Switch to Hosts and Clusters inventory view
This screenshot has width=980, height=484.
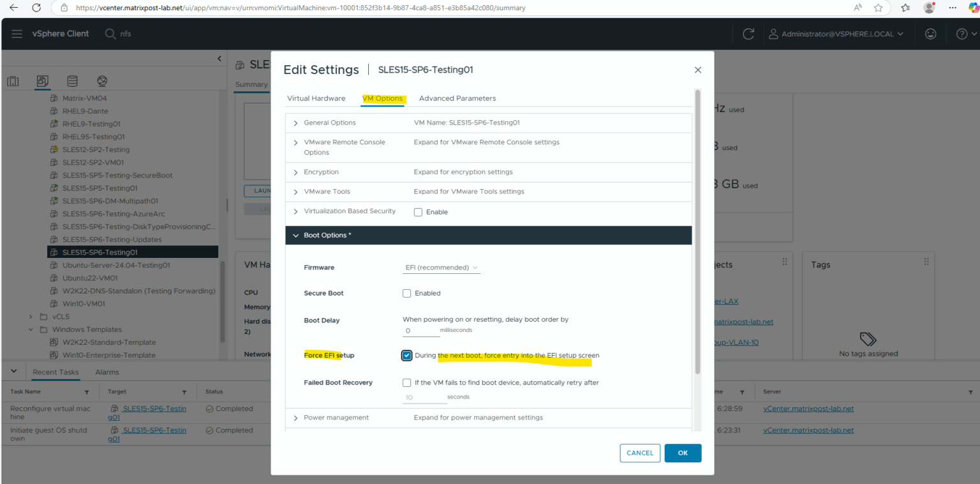[x=13, y=81]
